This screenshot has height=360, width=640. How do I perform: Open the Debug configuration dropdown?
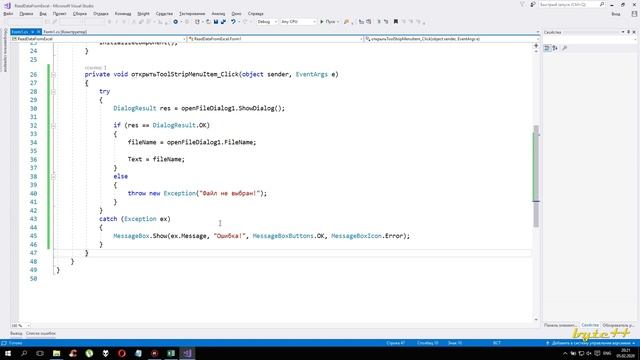point(267,22)
